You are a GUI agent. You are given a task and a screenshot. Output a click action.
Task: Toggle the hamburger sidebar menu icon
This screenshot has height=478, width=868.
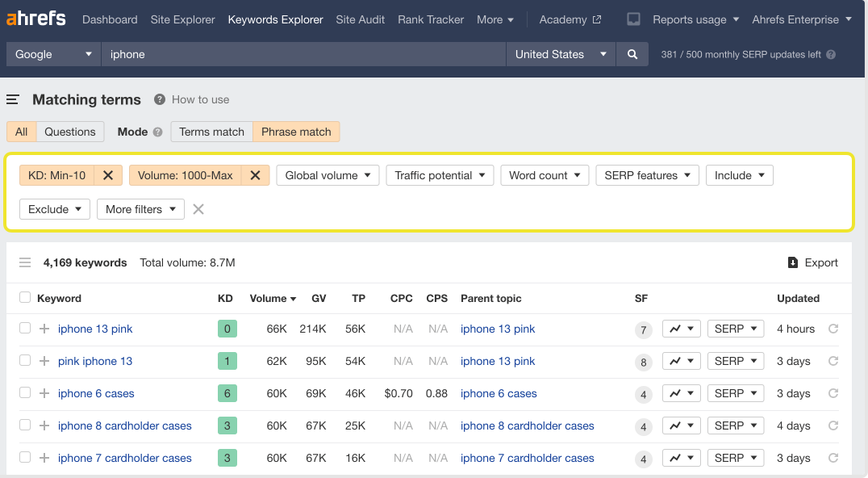point(13,99)
